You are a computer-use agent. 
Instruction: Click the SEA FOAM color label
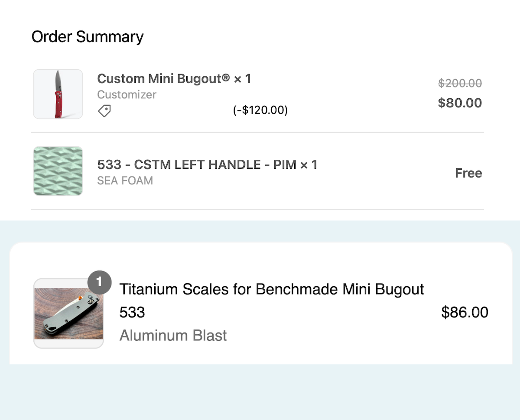125,180
